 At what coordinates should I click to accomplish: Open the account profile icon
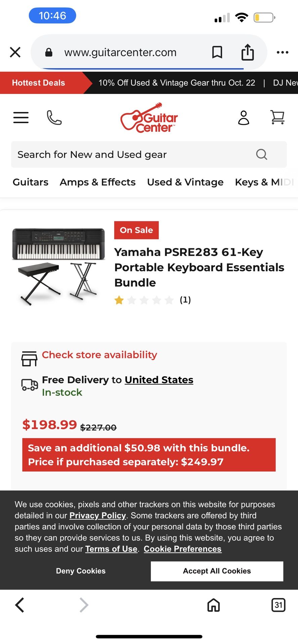244,118
